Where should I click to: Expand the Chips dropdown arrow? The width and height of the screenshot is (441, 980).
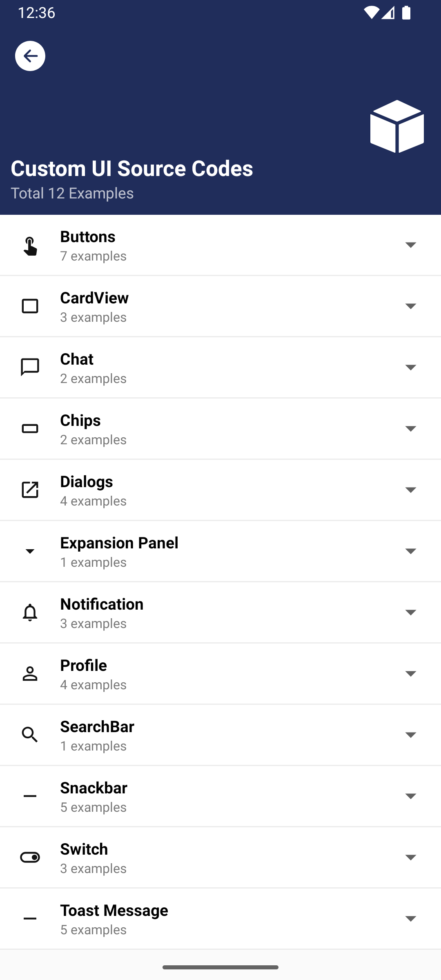(x=410, y=428)
